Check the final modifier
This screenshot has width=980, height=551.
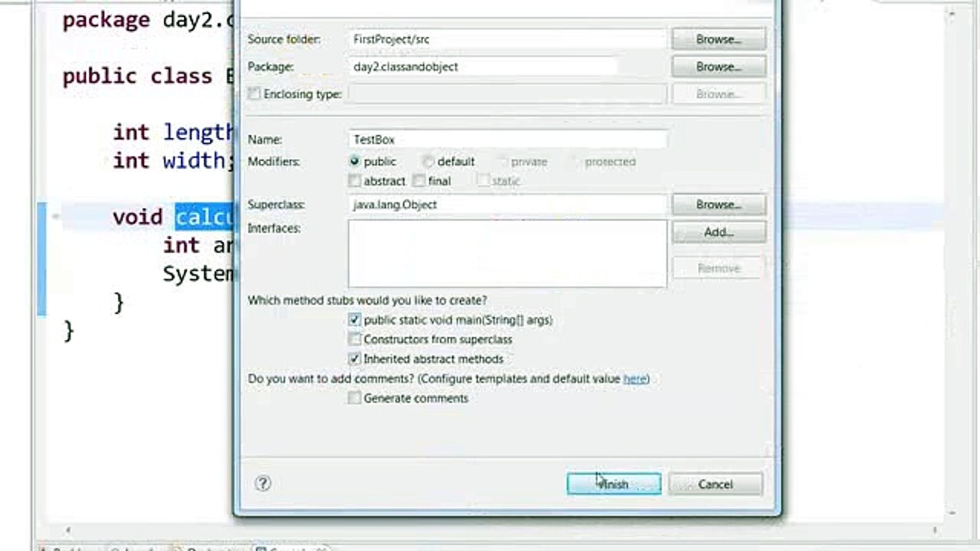coord(419,181)
